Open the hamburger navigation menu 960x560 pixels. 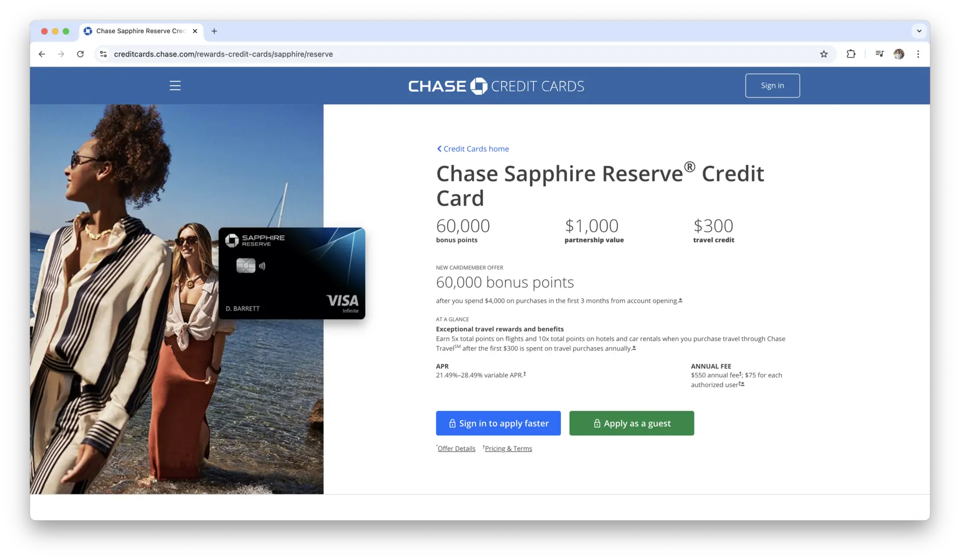[x=175, y=86]
